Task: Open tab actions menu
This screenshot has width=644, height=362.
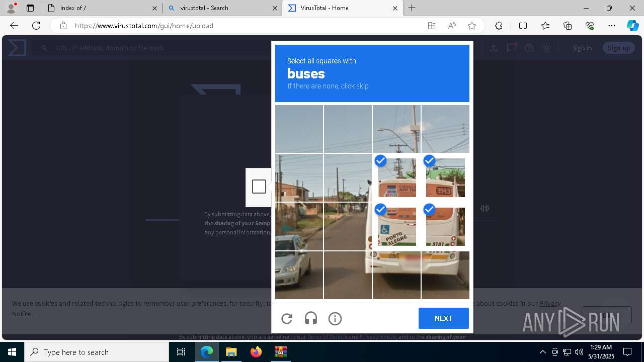Action: (x=30, y=8)
